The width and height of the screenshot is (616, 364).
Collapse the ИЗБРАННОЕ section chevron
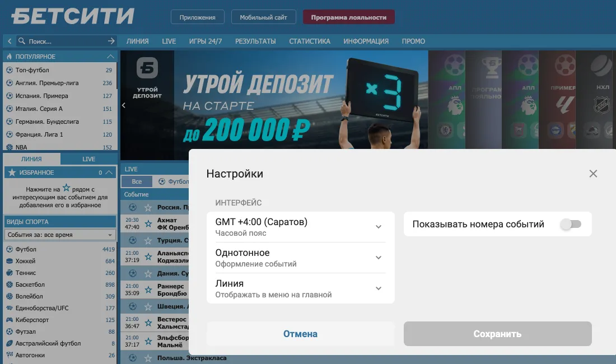pyautogui.click(x=109, y=172)
